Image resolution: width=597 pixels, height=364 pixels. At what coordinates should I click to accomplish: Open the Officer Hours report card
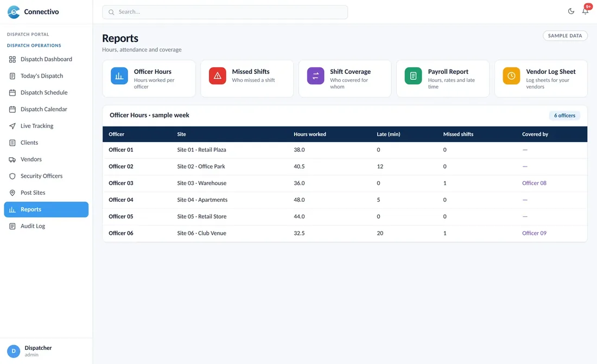tap(149, 79)
